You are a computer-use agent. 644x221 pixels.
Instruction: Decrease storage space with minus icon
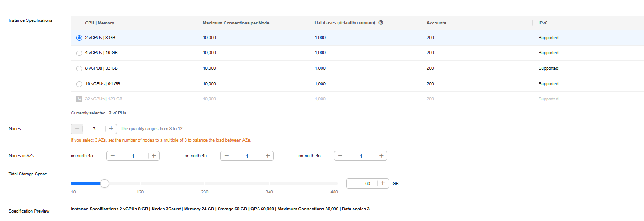pyautogui.click(x=353, y=183)
